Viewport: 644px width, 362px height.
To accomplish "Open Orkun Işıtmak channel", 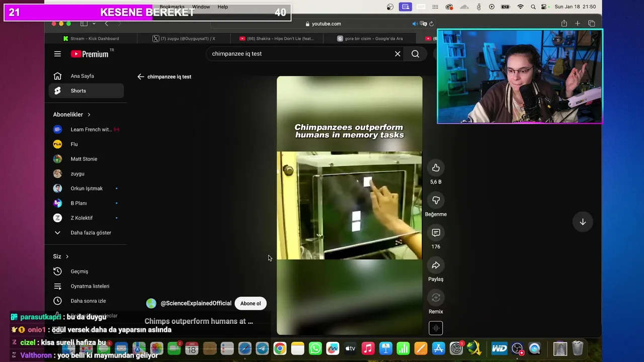I will (86, 189).
